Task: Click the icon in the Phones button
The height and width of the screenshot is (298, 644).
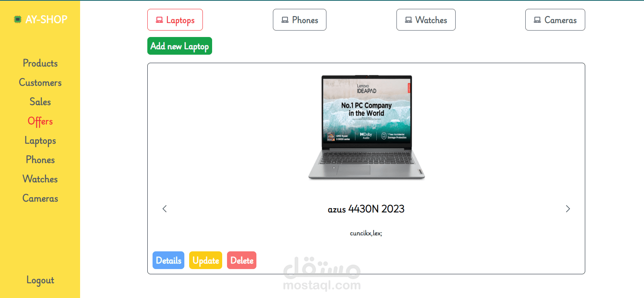Action: pos(285,20)
